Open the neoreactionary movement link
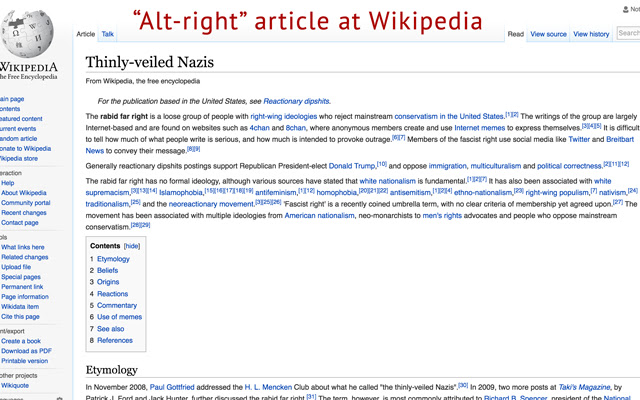Viewport: 640px width, 400px height. coord(211,204)
